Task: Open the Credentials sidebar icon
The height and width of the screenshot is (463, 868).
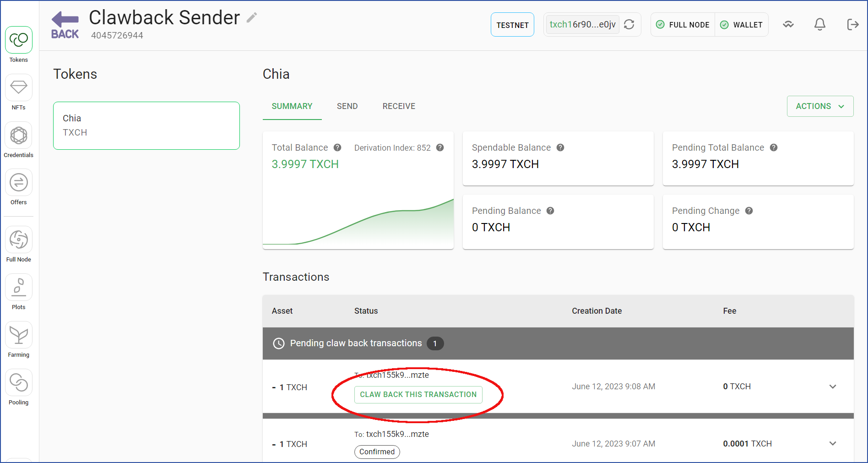Action: tap(19, 135)
